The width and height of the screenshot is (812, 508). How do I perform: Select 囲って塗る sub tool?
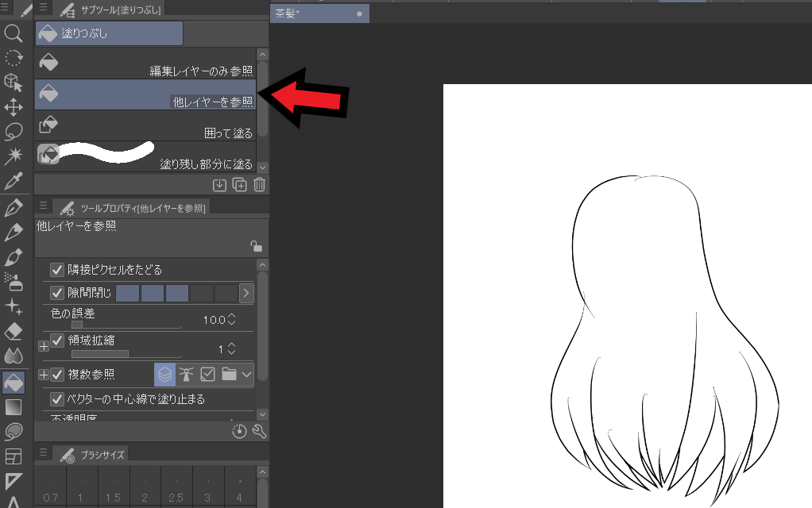pos(145,125)
